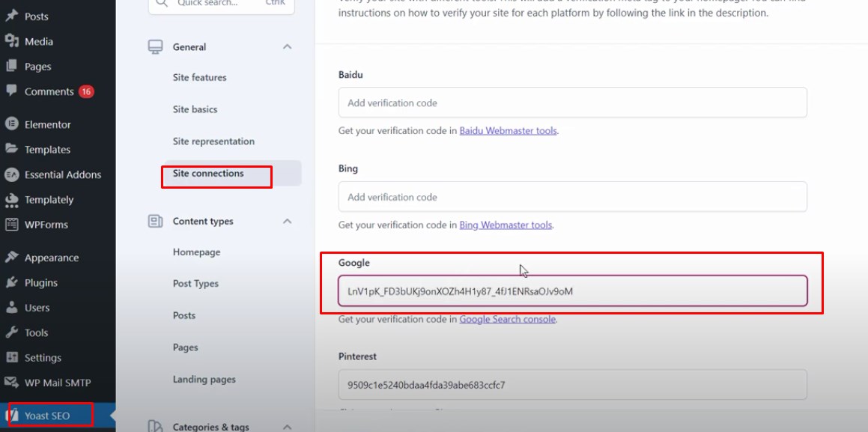Go to Site representation settings
The height and width of the screenshot is (432, 868).
pyautogui.click(x=213, y=142)
